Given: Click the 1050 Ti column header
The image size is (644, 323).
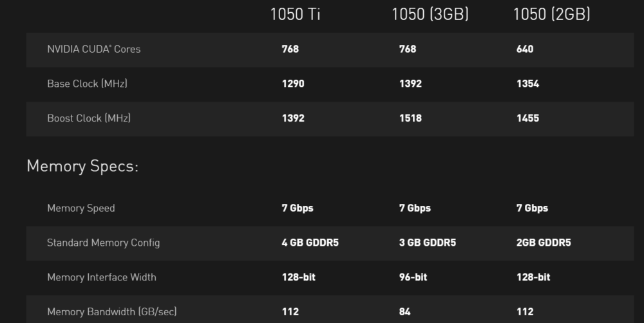Looking at the screenshot, I should 295,14.
